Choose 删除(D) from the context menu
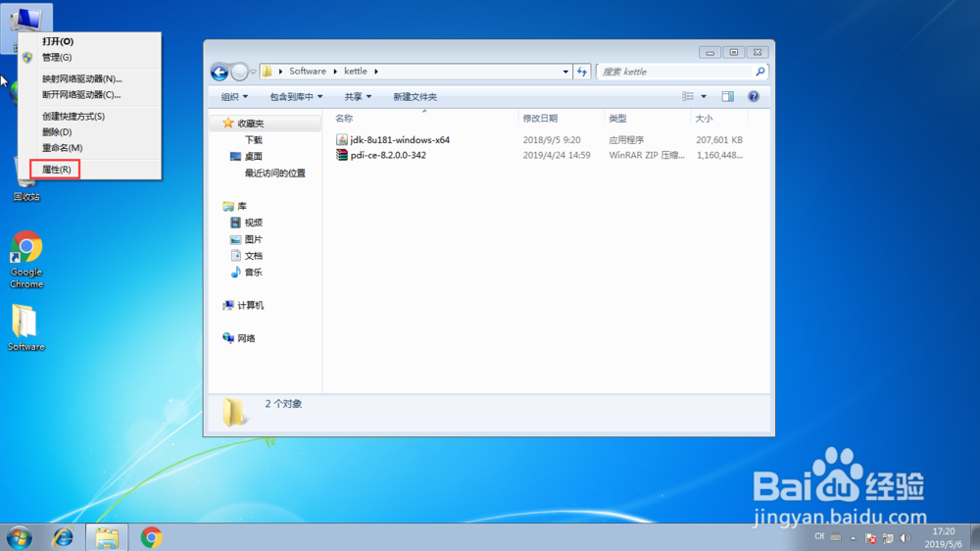 point(89,132)
